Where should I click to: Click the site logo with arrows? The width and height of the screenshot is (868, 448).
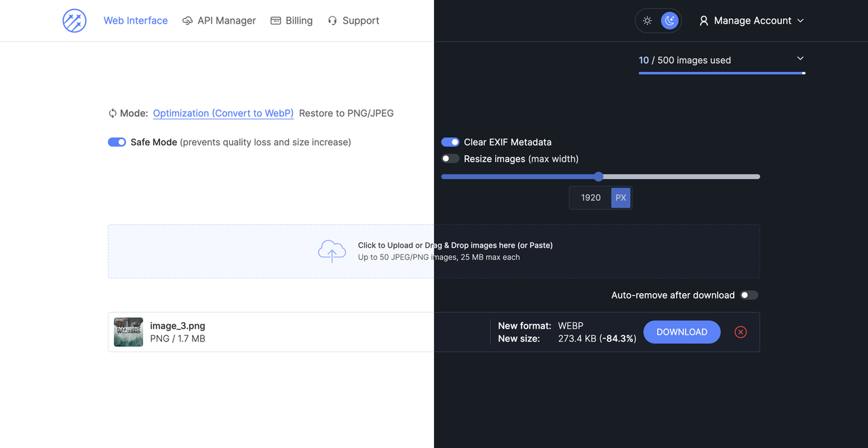pos(75,21)
